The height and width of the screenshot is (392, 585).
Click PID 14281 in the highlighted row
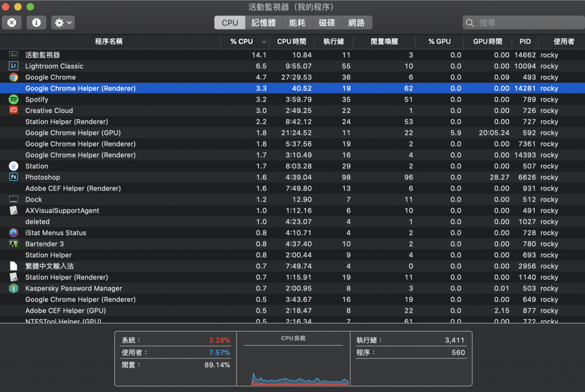(524, 88)
